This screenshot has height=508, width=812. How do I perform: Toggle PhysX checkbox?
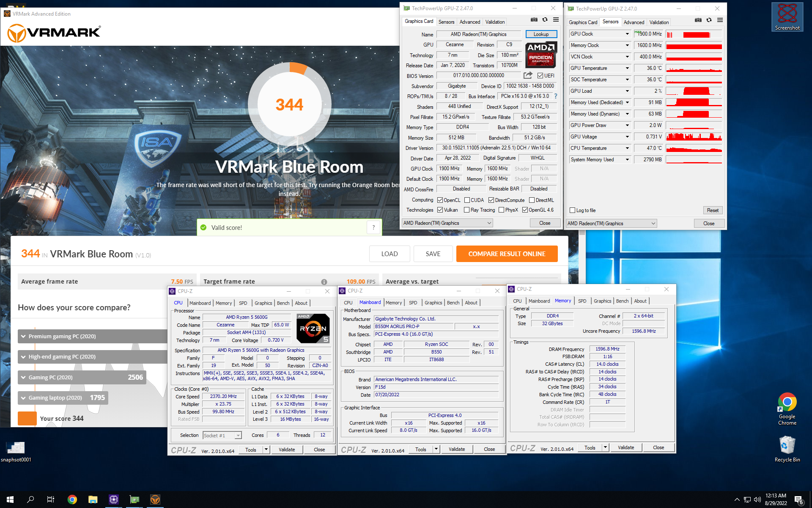click(x=501, y=210)
